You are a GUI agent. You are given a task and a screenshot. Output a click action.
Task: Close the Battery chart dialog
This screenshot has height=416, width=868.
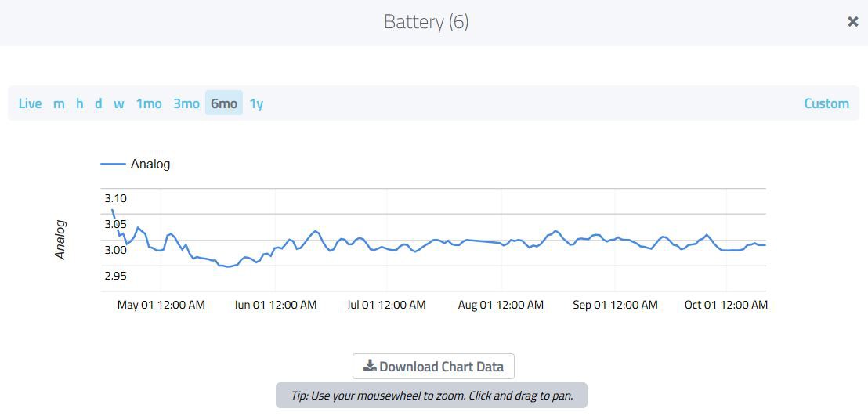tap(852, 22)
